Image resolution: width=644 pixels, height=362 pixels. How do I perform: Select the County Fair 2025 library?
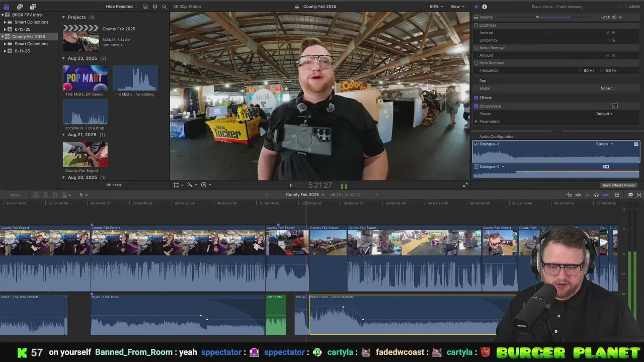click(x=29, y=37)
